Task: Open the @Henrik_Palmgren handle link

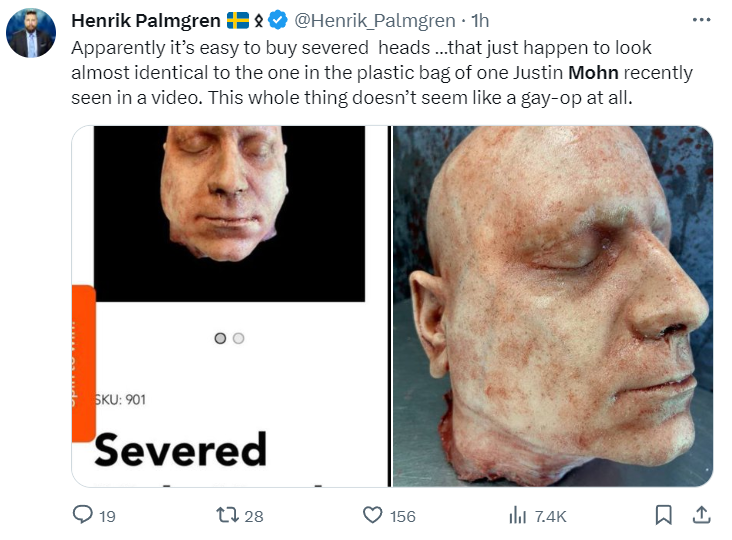Action: click(374, 21)
